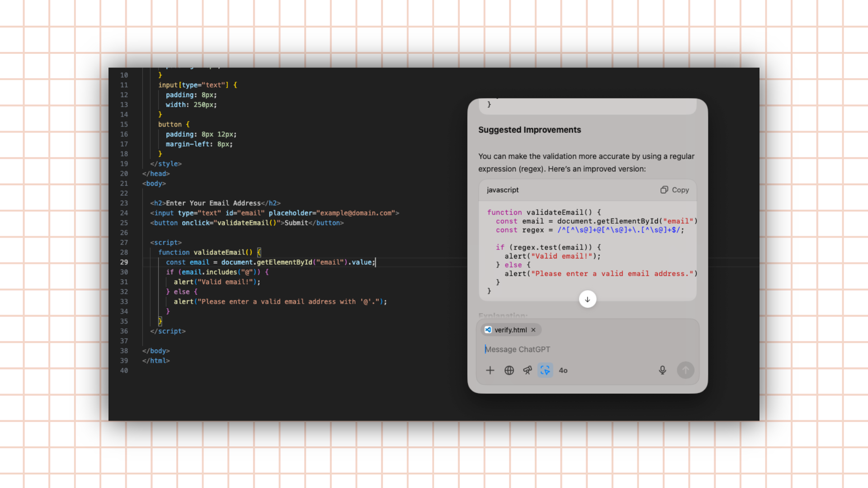This screenshot has width=868, height=488.
Task: Click the regex line in ChatGPT code
Action: [590, 230]
